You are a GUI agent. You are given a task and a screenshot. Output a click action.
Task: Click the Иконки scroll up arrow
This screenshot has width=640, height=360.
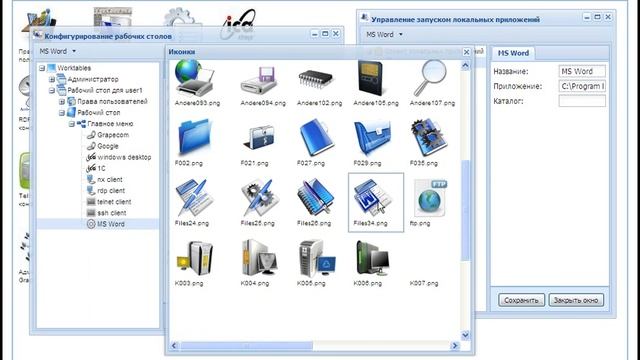(x=465, y=66)
